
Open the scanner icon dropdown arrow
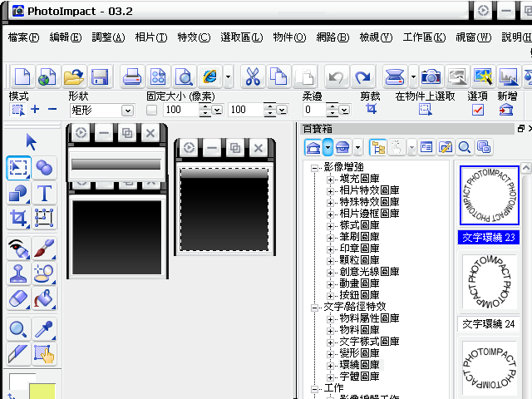coord(413,76)
